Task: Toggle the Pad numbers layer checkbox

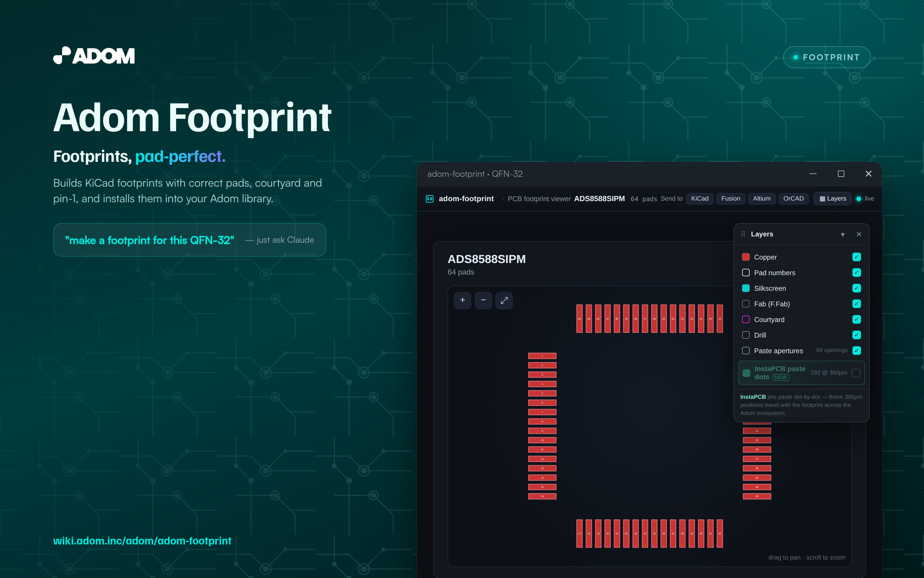Action: (x=857, y=272)
